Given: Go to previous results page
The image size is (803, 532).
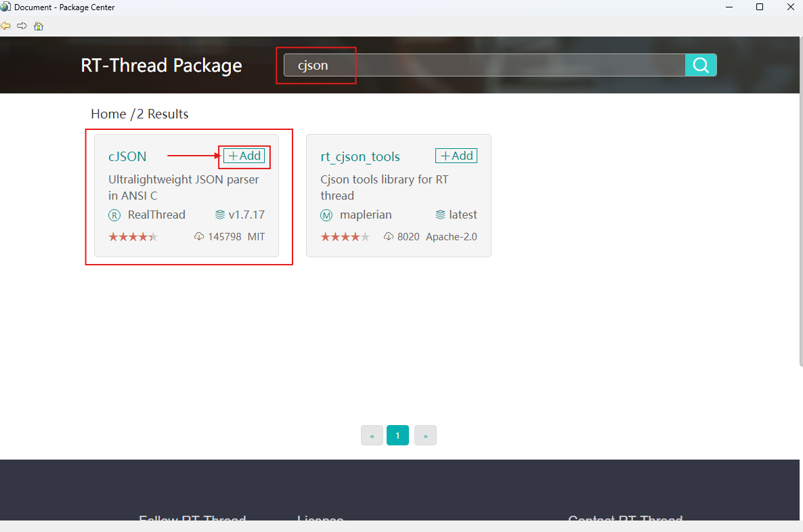Looking at the screenshot, I should coord(372,436).
